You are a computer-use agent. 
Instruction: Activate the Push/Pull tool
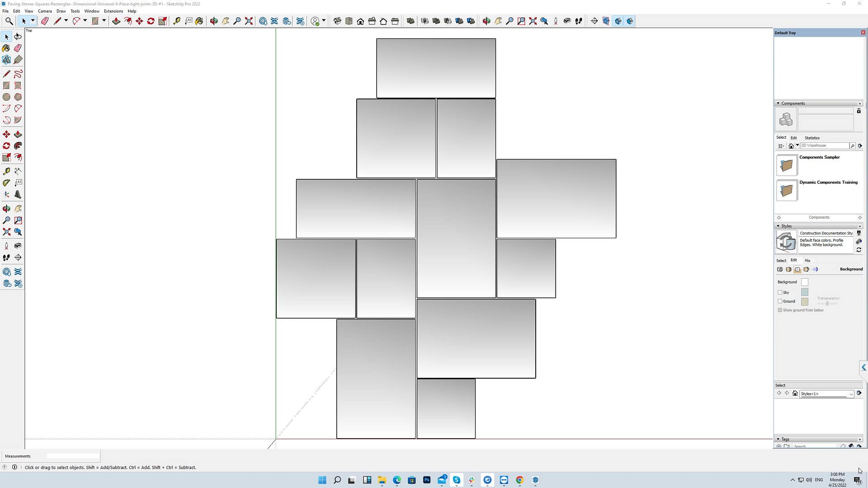(18, 134)
